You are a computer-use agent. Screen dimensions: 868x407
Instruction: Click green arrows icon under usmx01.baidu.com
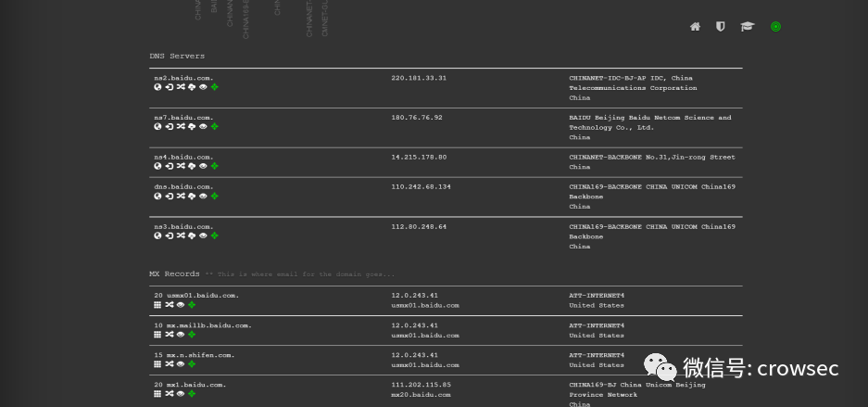click(192, 305)
